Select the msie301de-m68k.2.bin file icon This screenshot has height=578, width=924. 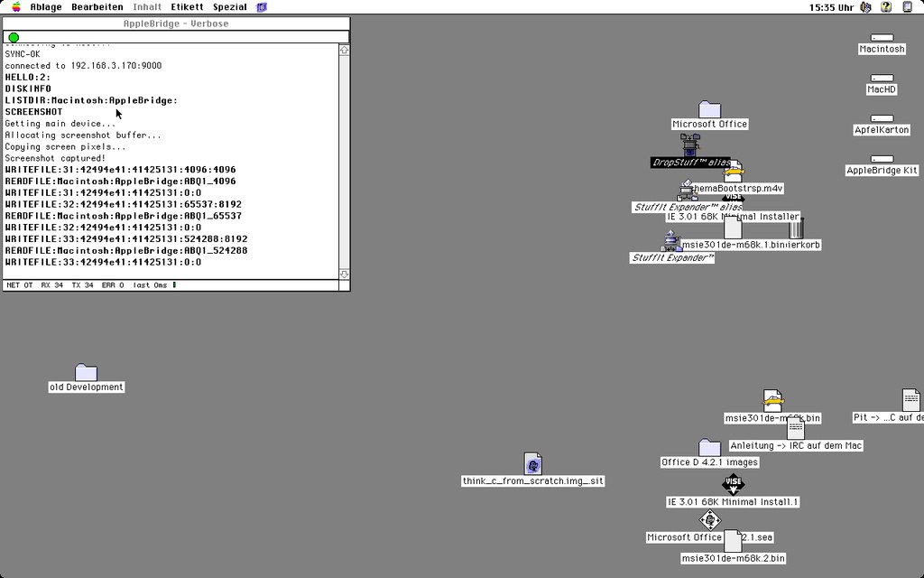(733, 541)
